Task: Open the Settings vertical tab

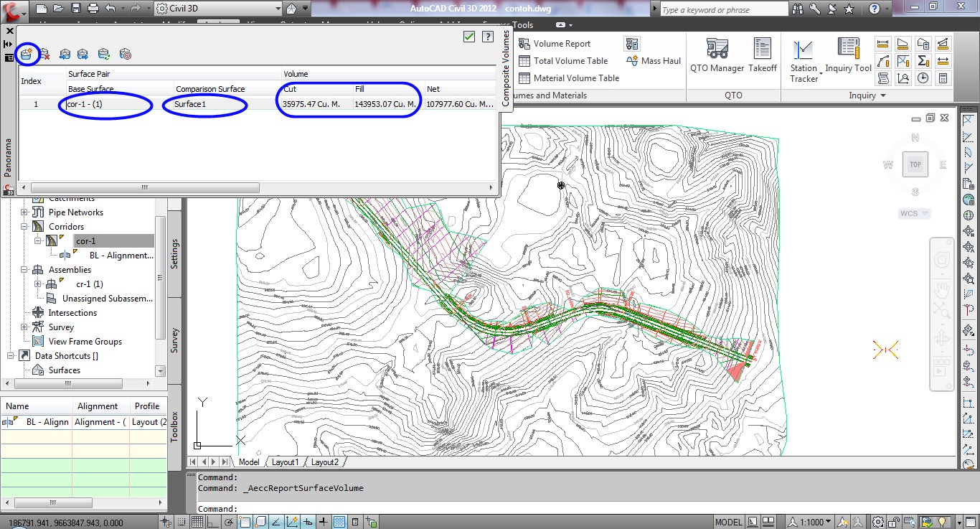Action: pyautogui.click(x=174, y=254)
